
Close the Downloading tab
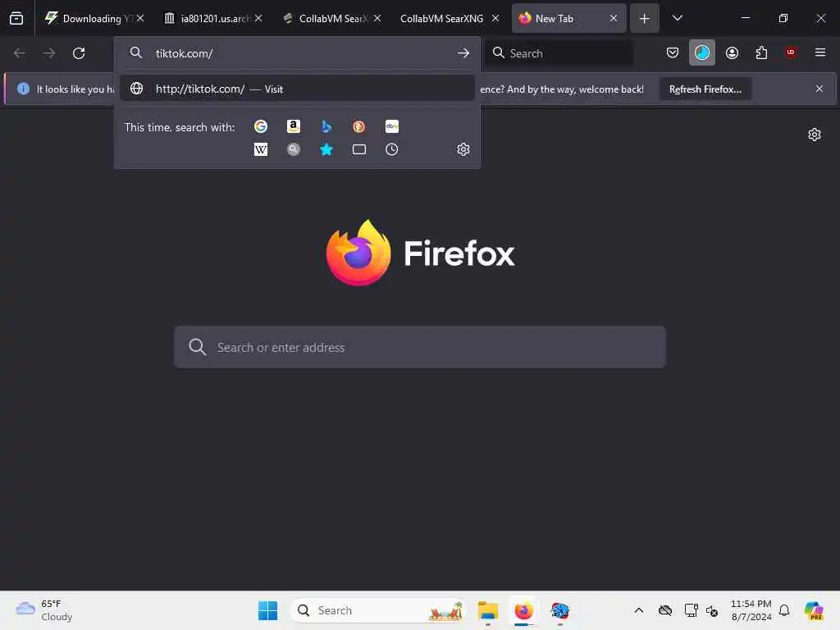tap(140, 18)
